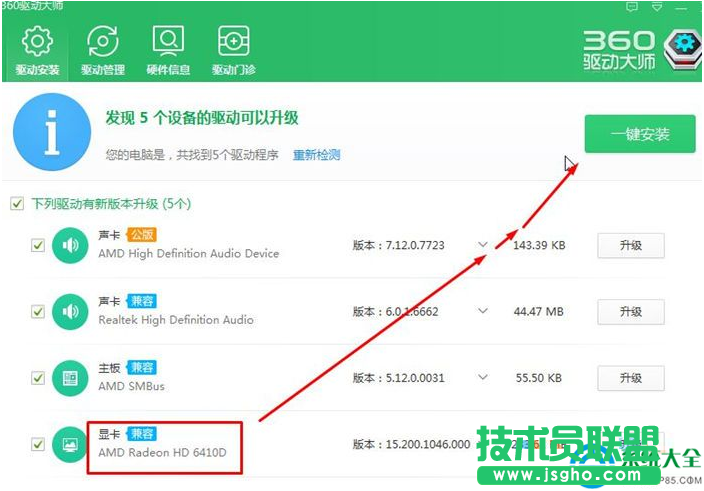
Task: Open the title bar main menu dropdown icon
Action: (x=656, y=8)
